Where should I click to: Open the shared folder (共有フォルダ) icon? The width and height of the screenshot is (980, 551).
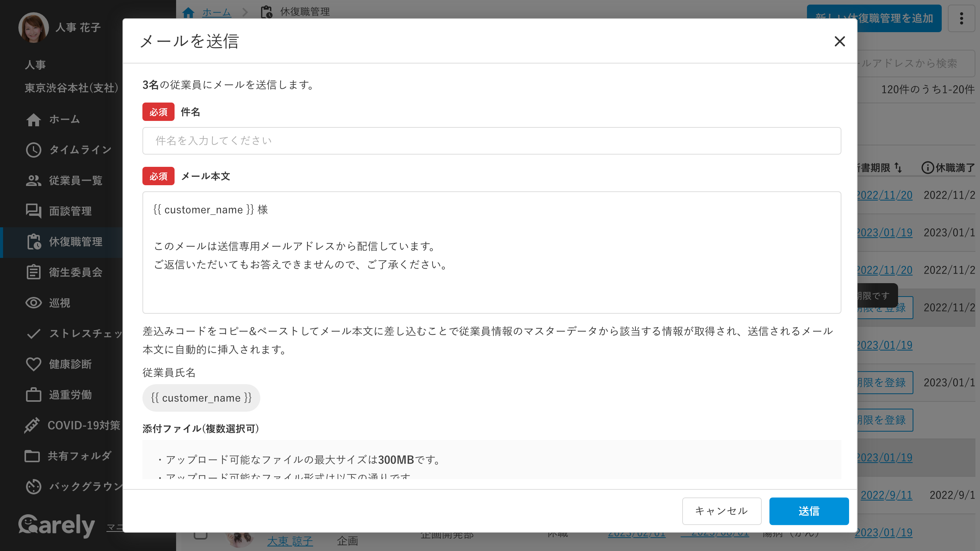[32, 456]
